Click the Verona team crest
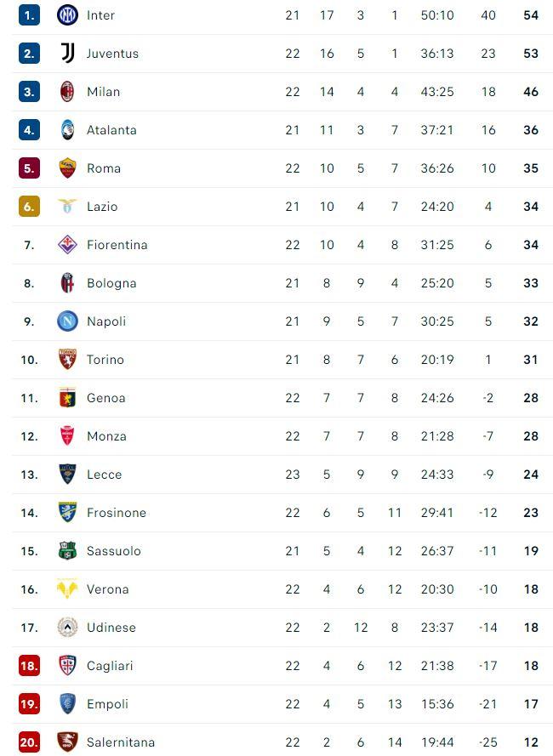 (x=67, y=588)
